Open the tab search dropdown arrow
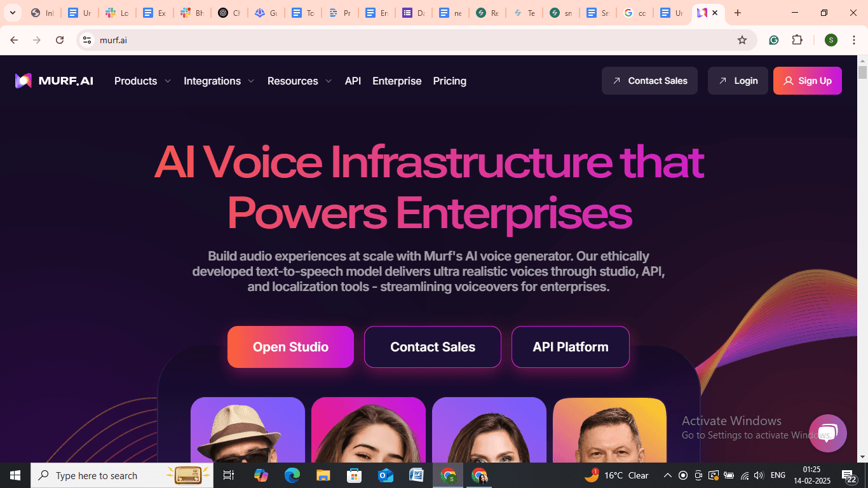 point(12,13)
